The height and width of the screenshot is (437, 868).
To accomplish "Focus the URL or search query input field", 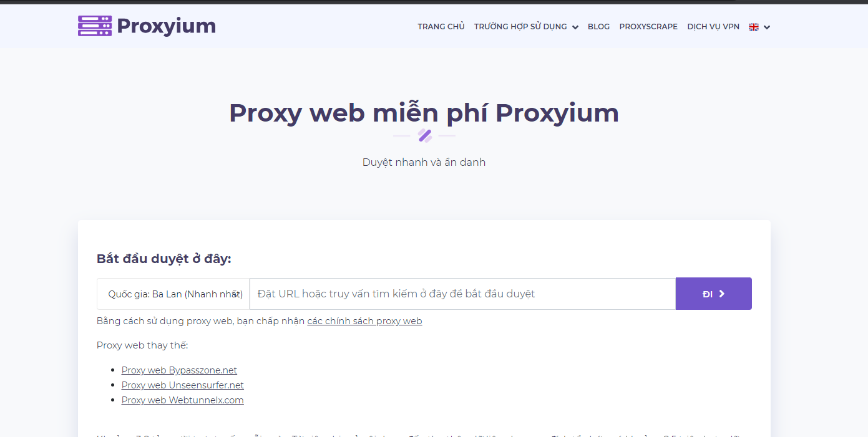I will [462, 294].
